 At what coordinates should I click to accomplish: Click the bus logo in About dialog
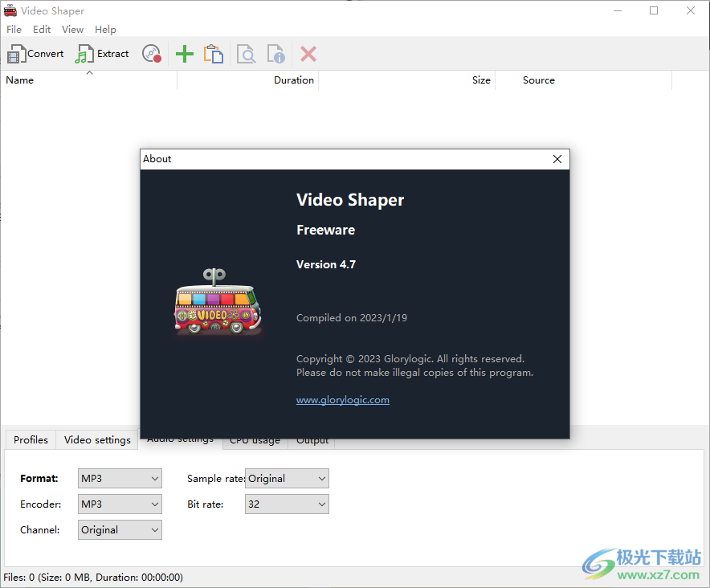[218, 302]
